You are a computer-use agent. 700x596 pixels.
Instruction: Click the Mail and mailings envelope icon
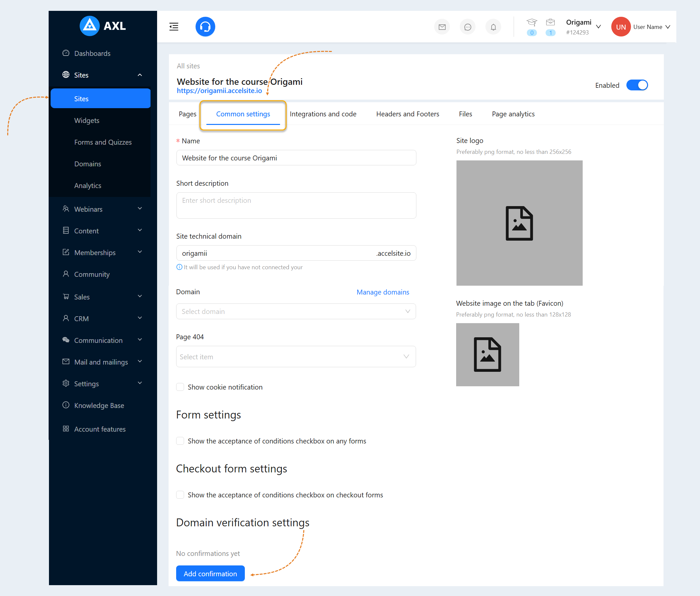[66, 362]
